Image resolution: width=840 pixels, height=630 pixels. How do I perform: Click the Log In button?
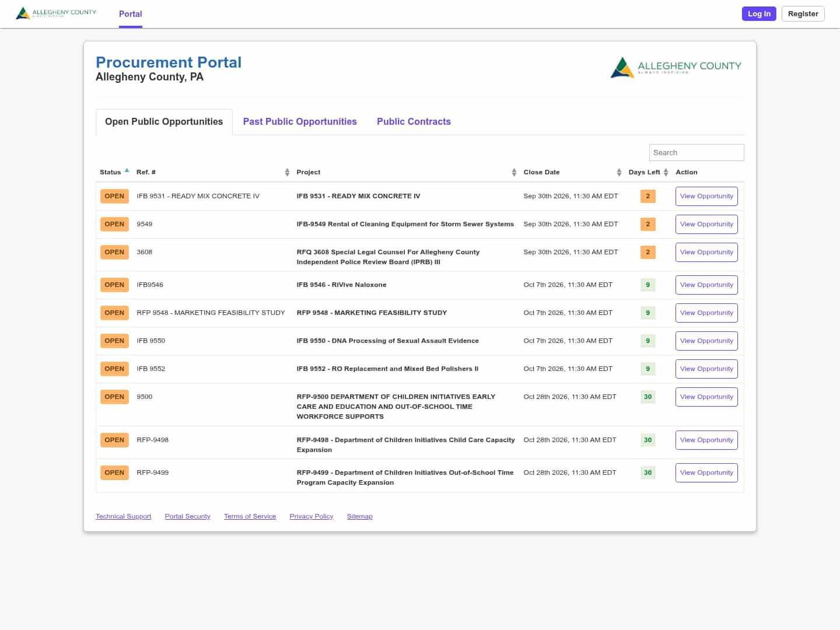tap(759, 13)
